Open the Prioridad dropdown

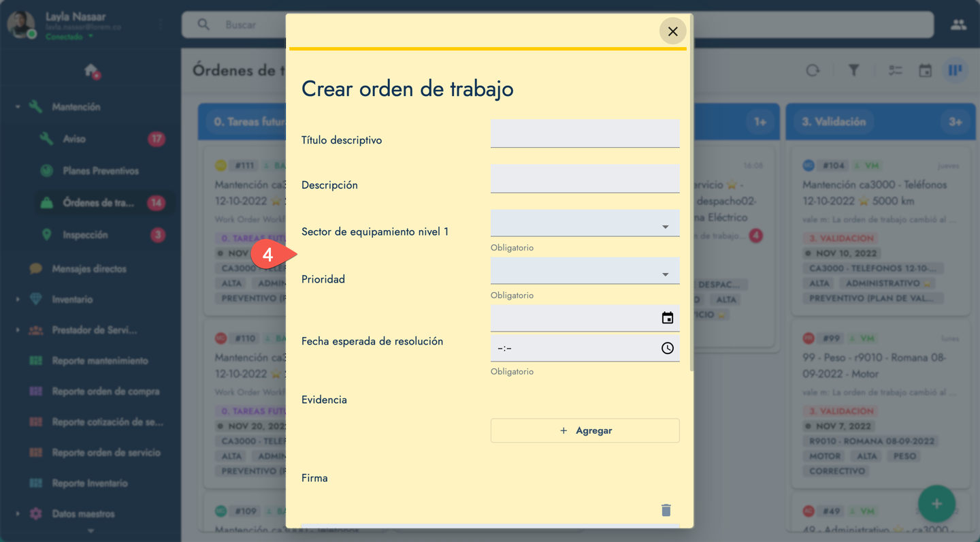coord(585,271)
